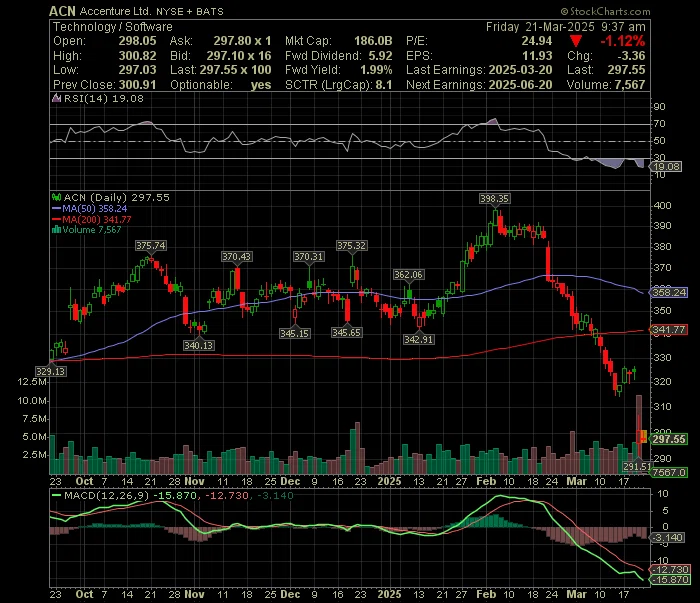Click the 297.55 last price axis tag
700x603 pixels.
click(669, 439)
